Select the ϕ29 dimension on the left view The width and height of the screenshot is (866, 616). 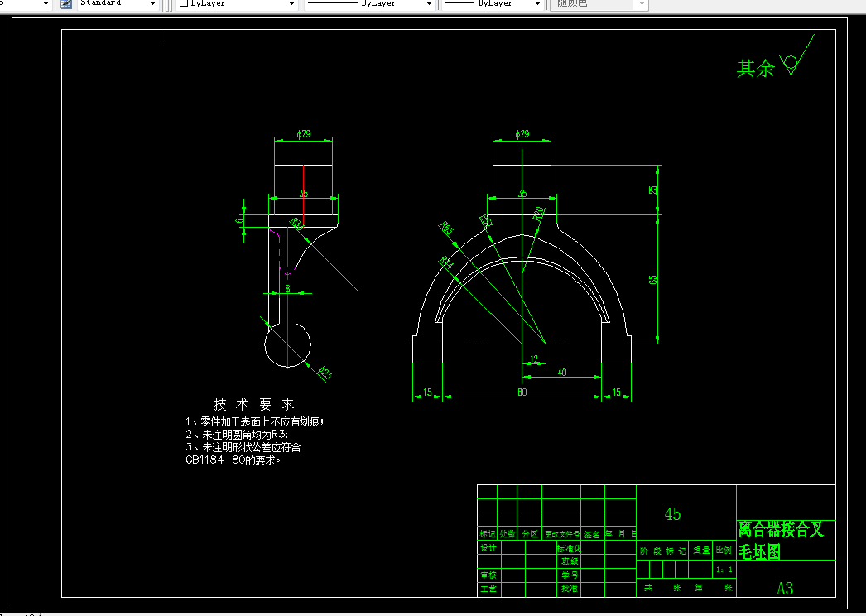(x=304, y=133)
